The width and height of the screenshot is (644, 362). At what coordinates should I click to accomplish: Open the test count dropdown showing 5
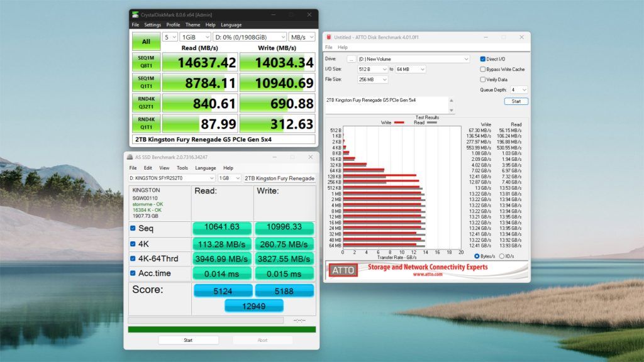[170, 37]
